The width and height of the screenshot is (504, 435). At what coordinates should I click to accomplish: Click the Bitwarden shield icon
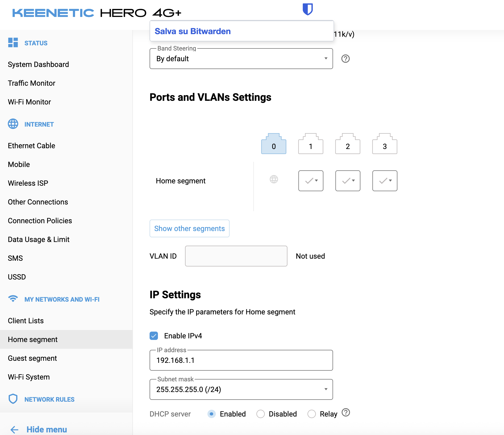click(308, 9)
